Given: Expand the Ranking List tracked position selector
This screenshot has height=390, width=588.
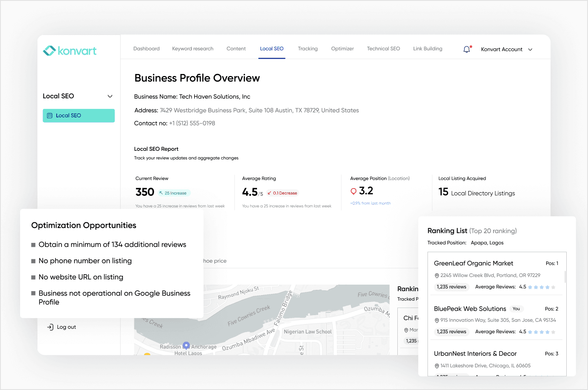Looking at the screenshot, I should pyautogui.click(x=487, y=242).
